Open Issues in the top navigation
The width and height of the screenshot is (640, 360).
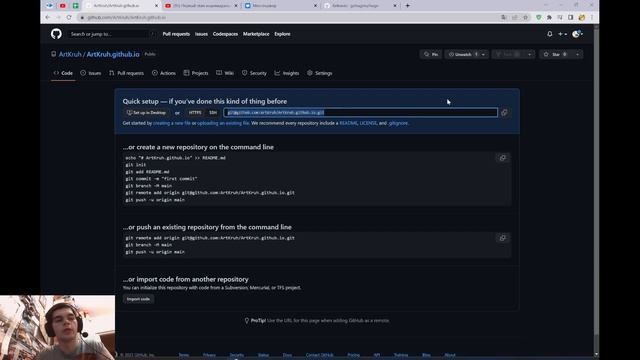tap(201, 34)
